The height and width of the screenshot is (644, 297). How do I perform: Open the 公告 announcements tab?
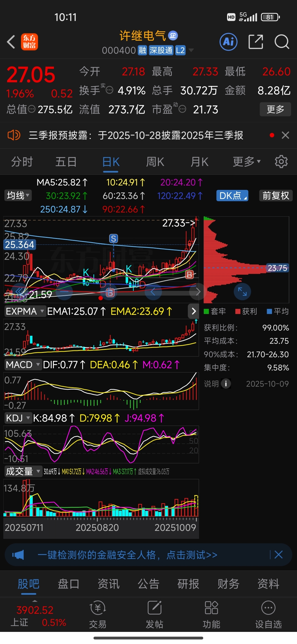coord(148,583)
